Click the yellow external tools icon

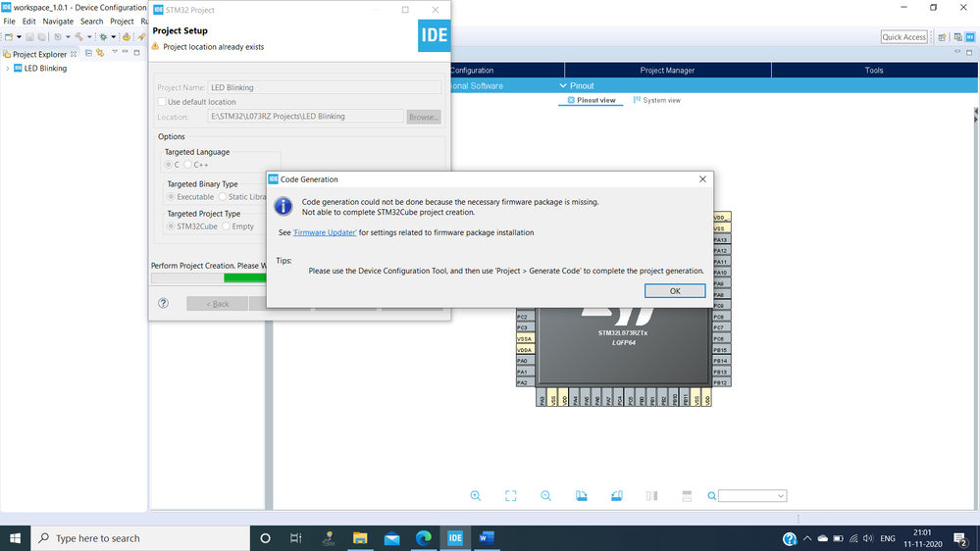(127, 37)
